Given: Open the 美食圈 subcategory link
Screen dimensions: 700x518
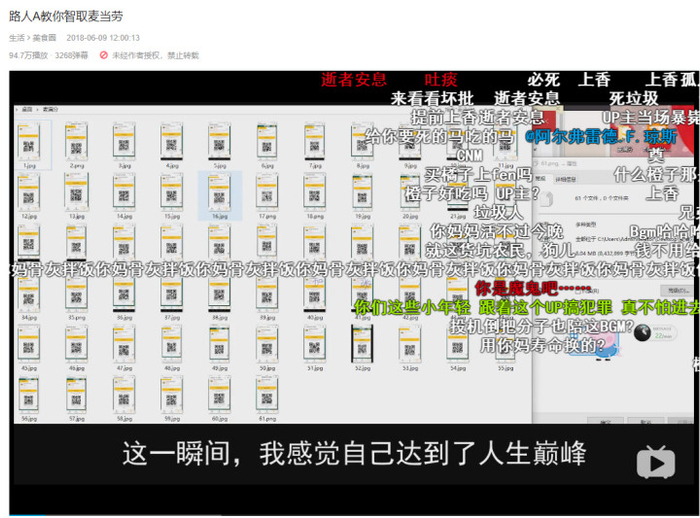Looking at the screenshot, I should [44, 38].
